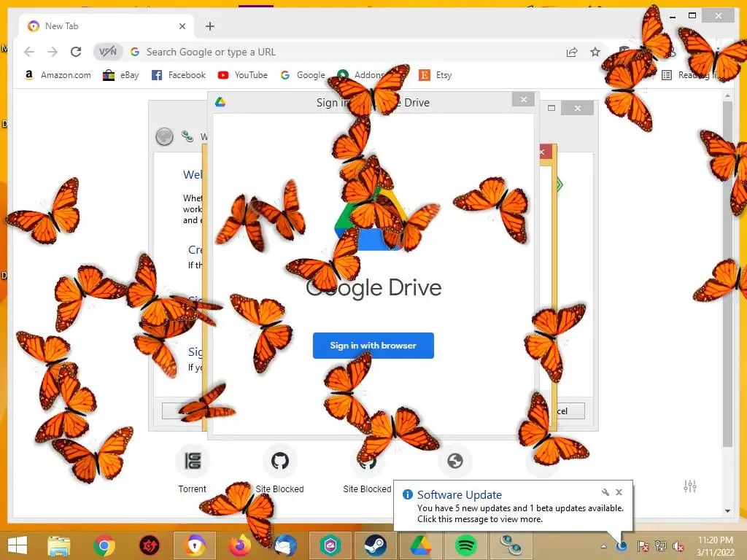The width and height of the screenshot is (747, 560).
Task: Close the Google Drive sign-in dialog
Action: coord(524,99)
